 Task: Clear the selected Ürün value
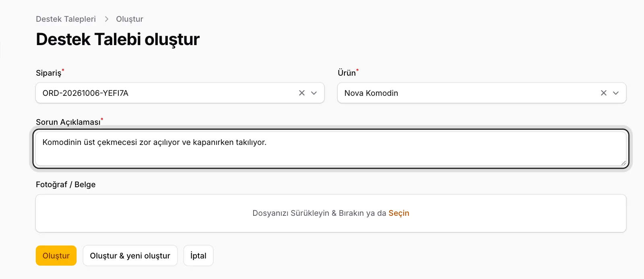604,93
